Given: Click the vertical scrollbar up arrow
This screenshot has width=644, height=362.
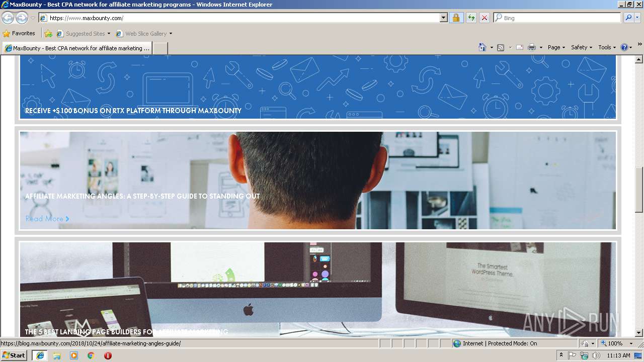Looking at the screenshot, I should (639, 59).
